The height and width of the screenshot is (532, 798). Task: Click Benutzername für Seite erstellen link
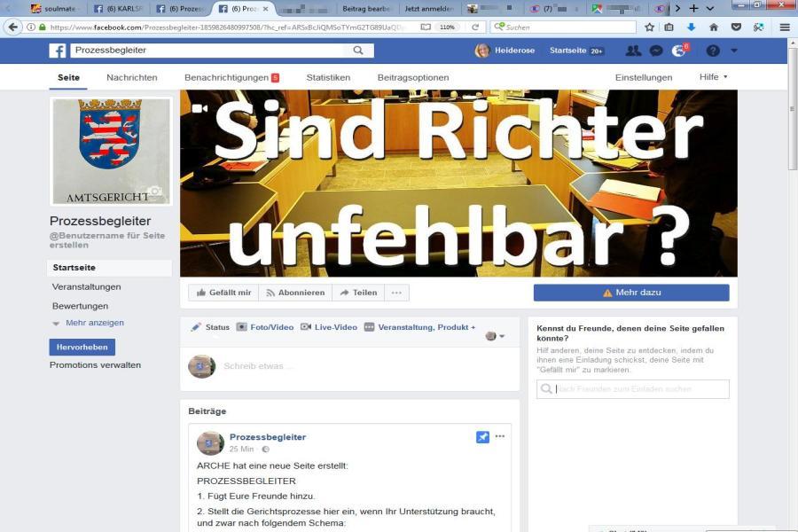pos(107,239)
